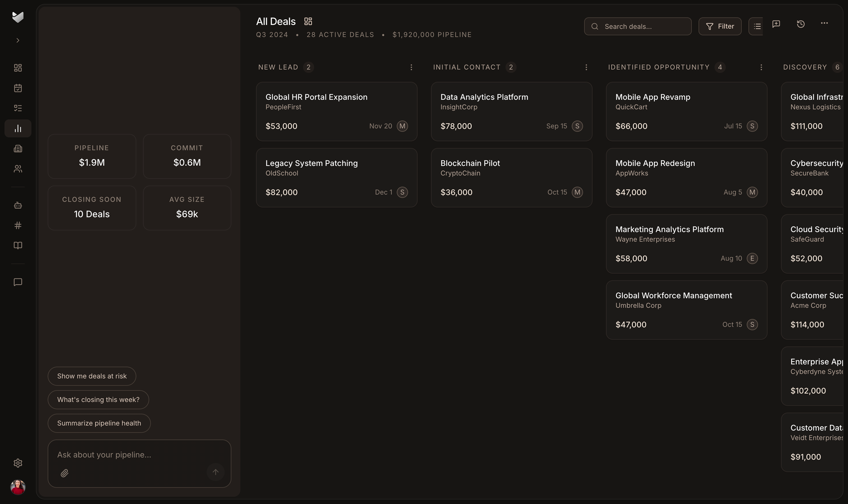
Task: Click the Pipeline $1.9M stat card
Action: coord(92,156)
